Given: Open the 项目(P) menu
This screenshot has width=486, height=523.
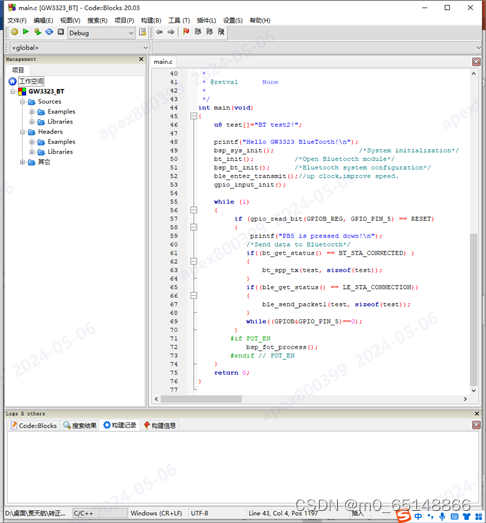Looking at the screenshot, I should click(x=124, y=20).
